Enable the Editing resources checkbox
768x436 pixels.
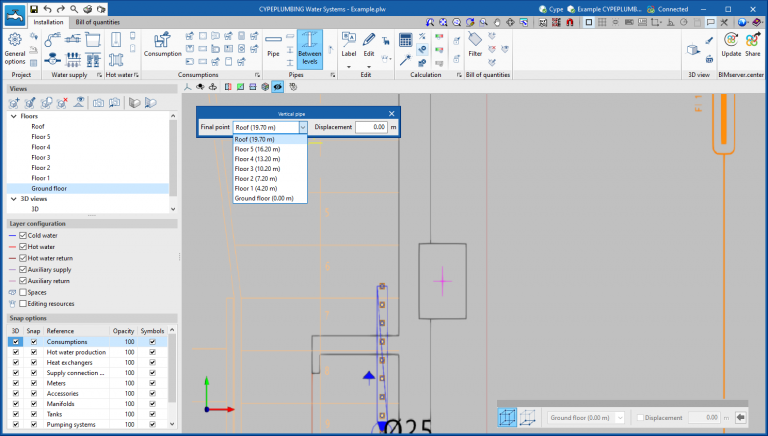pyautogui.click(x=23, y=303)
